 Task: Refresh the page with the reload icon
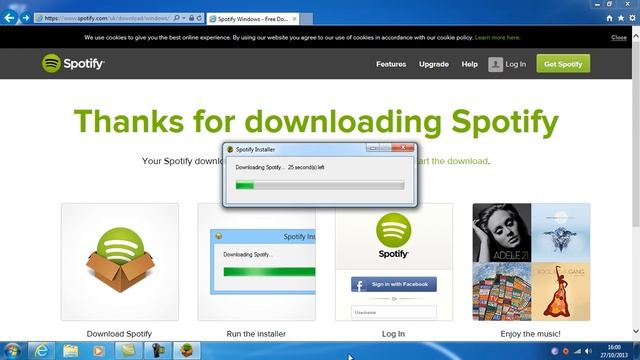(x=199, y=18)
